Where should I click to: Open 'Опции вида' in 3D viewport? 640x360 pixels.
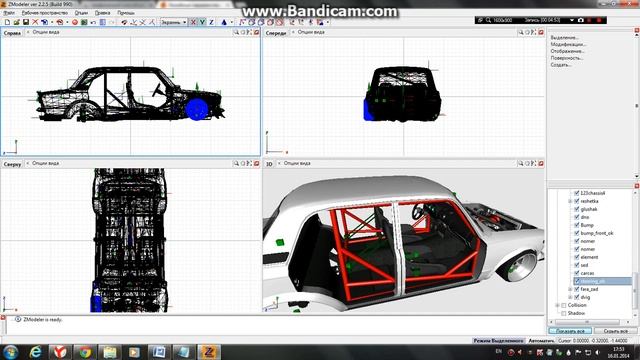[297, 163]
